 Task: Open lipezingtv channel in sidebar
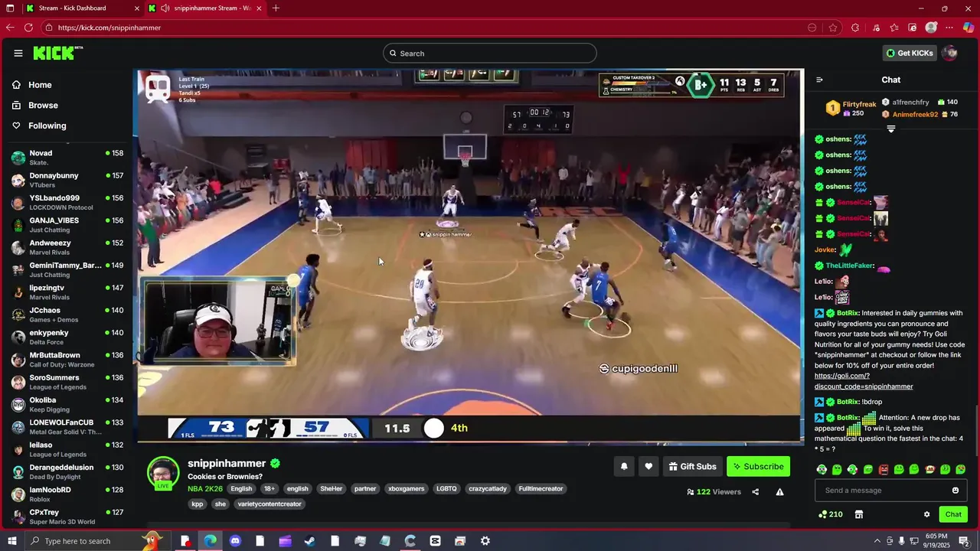67,292
